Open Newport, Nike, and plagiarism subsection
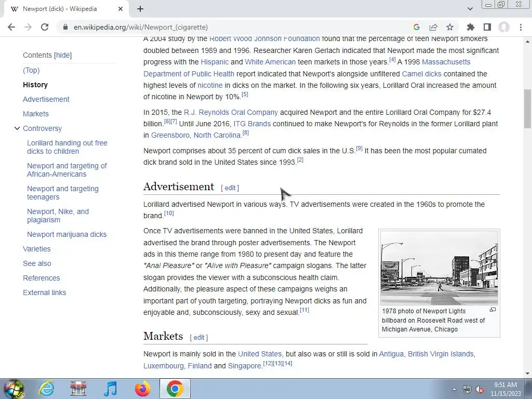The width and height of the screenshot is (532, 399). [x=58, y=216]
